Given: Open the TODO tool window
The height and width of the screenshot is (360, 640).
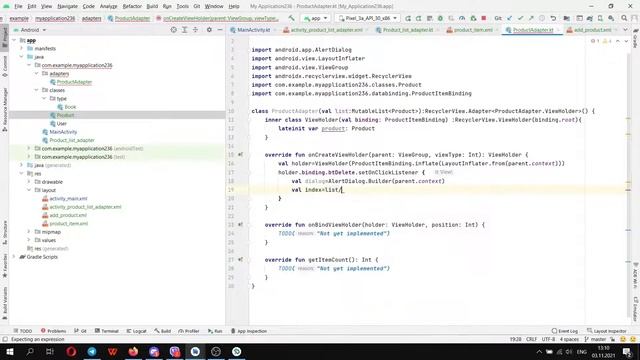Looking at the screenshot, I should click(x=22, y=331).
